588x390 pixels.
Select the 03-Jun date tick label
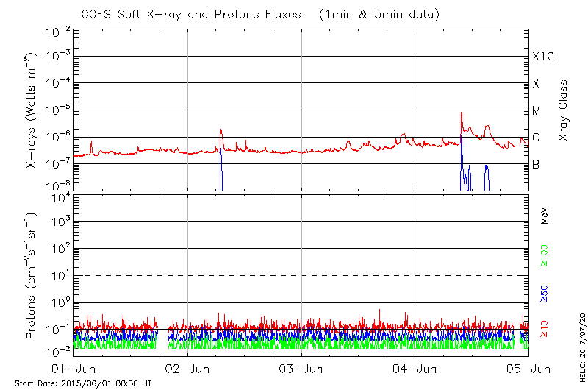(301, 368)
